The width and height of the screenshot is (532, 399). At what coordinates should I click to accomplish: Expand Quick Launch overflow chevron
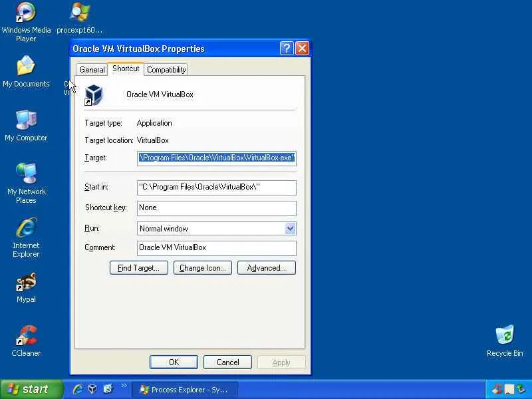[x=124, y=386]
